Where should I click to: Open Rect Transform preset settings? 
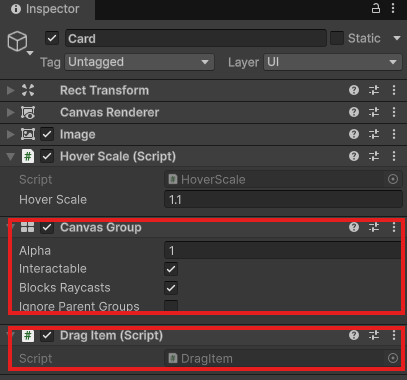click(374, 90)
